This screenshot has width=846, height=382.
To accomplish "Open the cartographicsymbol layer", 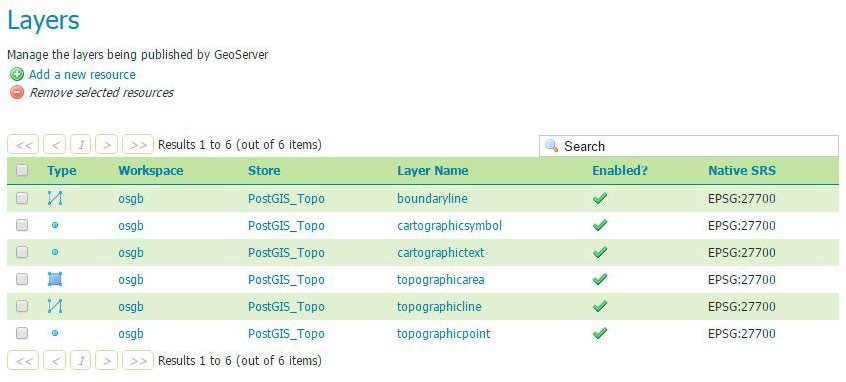I will point(449,226).
